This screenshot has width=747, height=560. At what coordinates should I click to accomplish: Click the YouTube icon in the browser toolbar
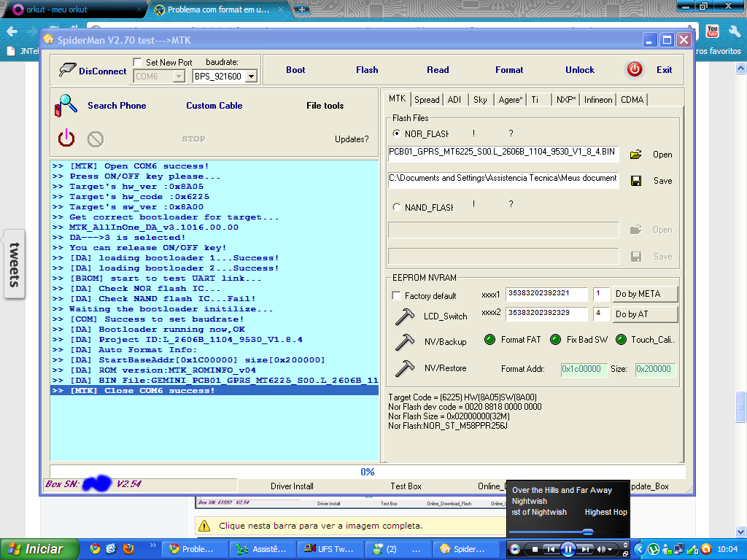point(712,31)
